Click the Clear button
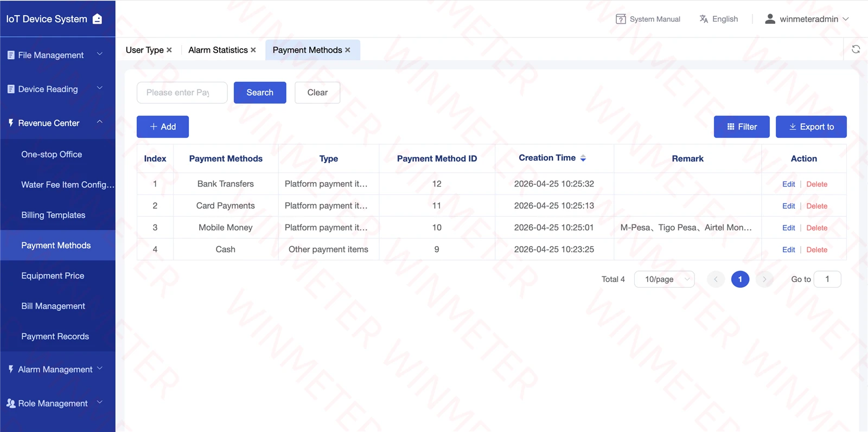Image resolution: width=868 pixels, height=432 pixels. [x=317, y=93]
